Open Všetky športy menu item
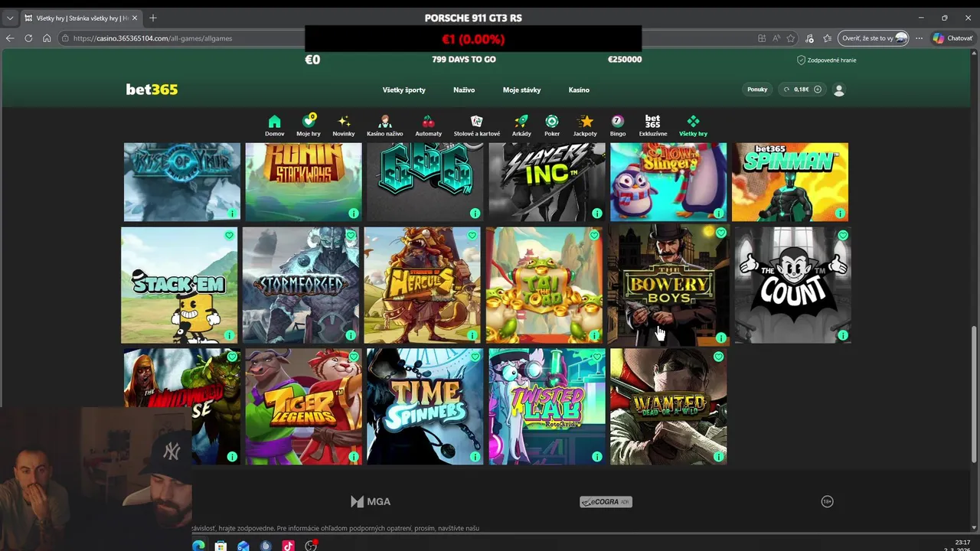This screenshot has width=980, height=551. click(404, 90)
